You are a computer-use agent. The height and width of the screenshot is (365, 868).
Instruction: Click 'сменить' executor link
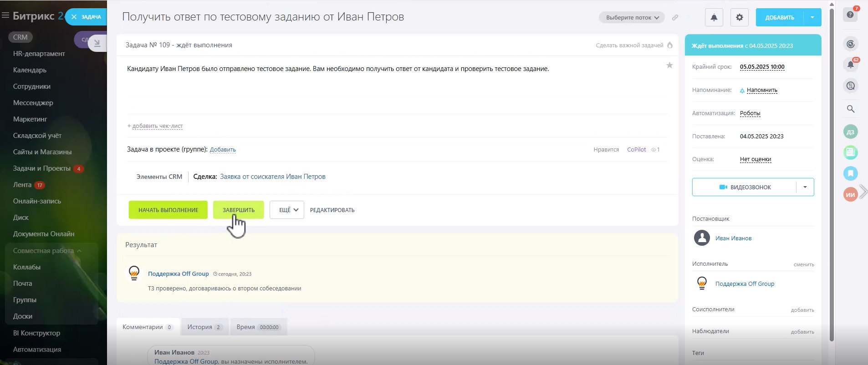804,264
